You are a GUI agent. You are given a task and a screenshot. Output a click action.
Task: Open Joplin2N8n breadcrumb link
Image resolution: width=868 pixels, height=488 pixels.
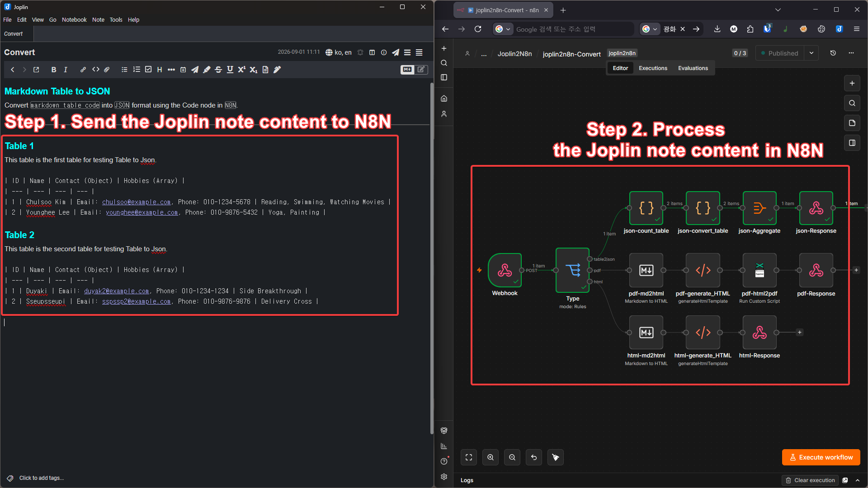pyautogui.click(x=514, y=54)
